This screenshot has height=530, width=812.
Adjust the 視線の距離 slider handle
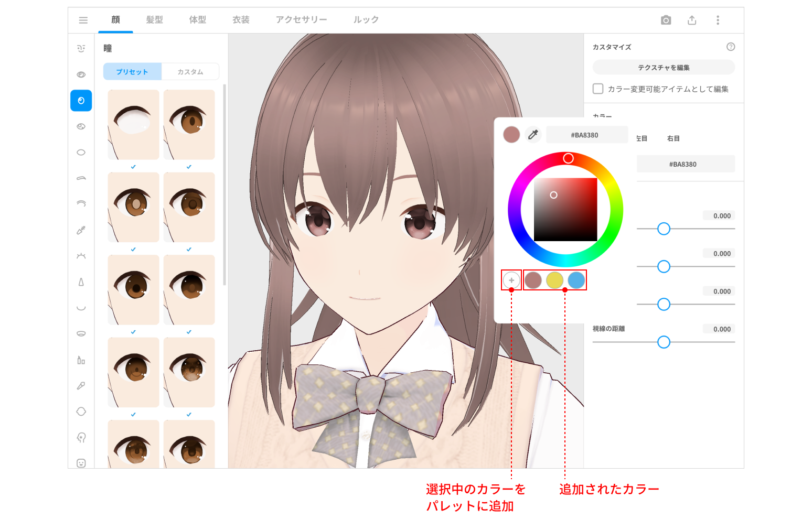[x=664, y=342]
